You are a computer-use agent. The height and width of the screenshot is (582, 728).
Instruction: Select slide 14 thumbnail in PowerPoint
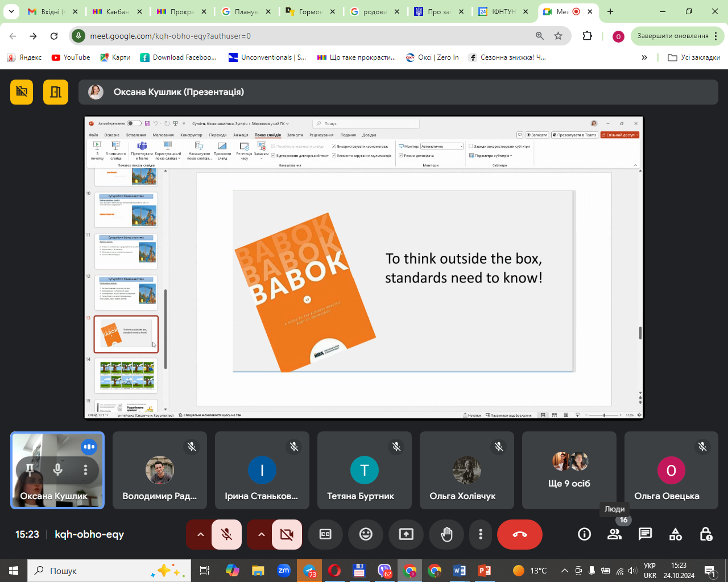pos(126,375)
